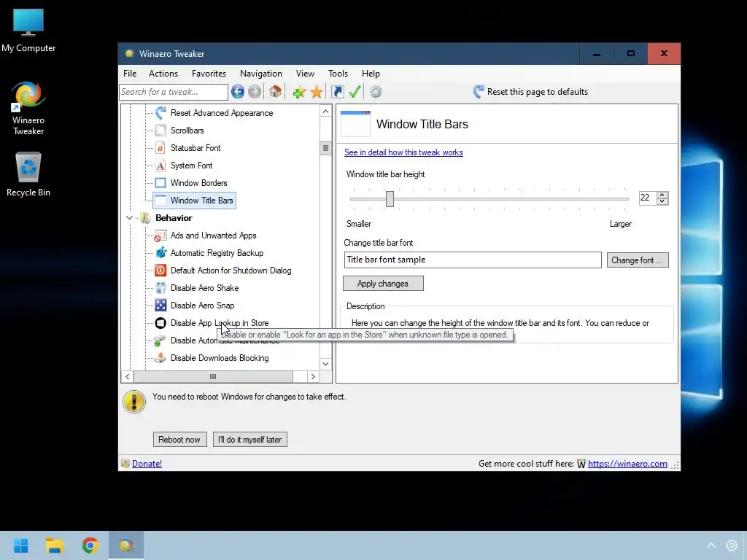747x560 pixels.
Task: Open the View menu
Action: coord(305,74)
